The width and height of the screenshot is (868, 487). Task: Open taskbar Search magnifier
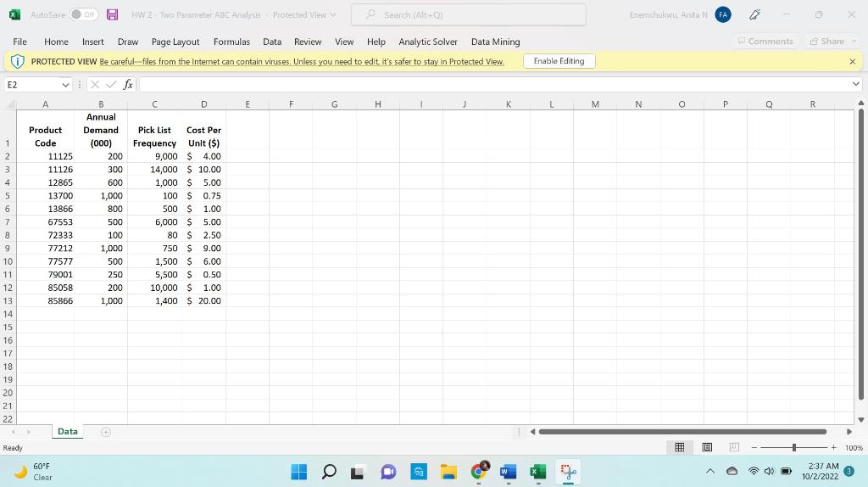coord(329,472)
